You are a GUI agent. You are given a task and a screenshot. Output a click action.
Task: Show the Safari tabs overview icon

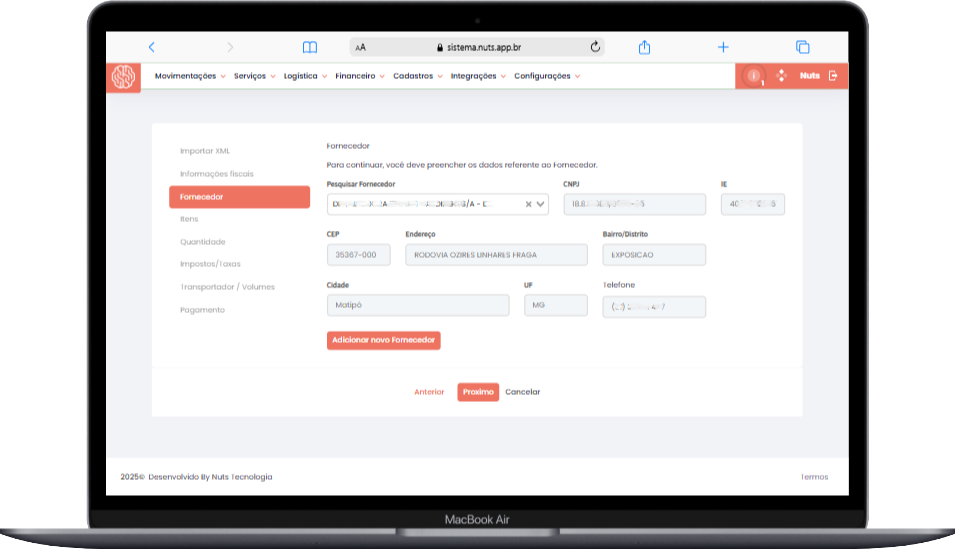(802, 47)
